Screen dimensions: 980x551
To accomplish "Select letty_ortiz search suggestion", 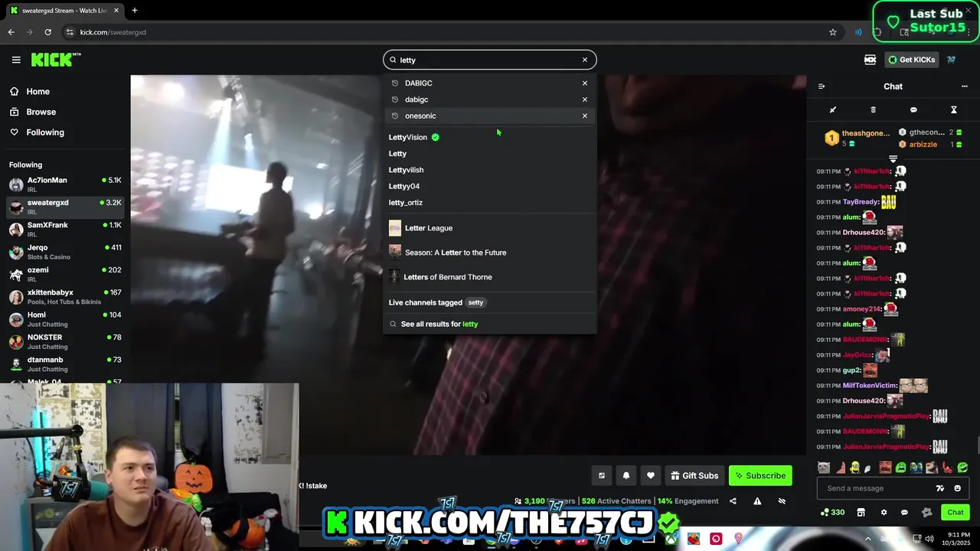I will (x=490, y=203).
